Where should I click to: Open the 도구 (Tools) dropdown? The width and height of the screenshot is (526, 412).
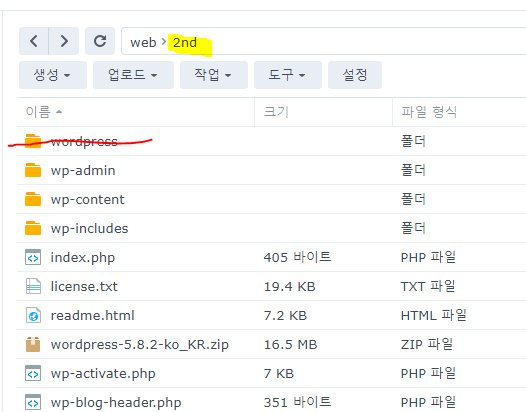[288, 75]
